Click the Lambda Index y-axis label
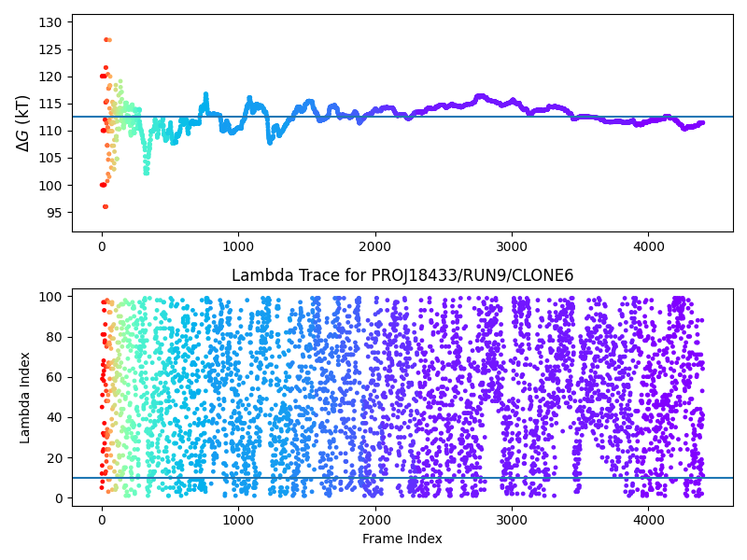 click(x=26, y=397)
